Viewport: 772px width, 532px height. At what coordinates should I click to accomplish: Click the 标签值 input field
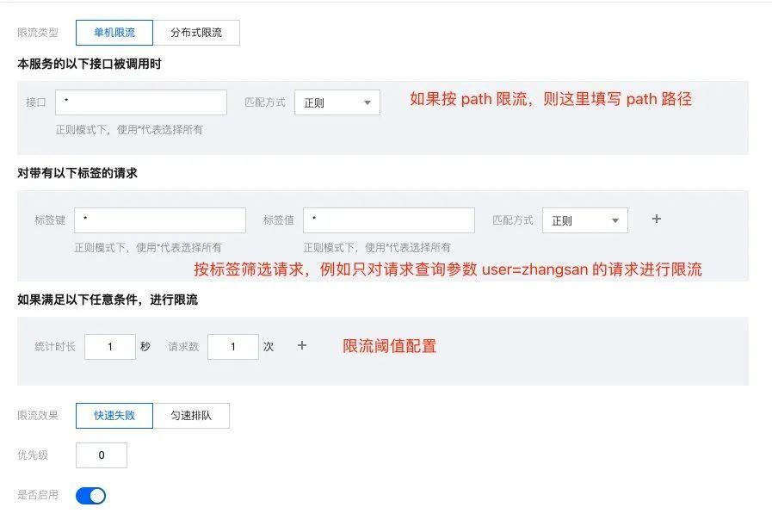(388, 220)
